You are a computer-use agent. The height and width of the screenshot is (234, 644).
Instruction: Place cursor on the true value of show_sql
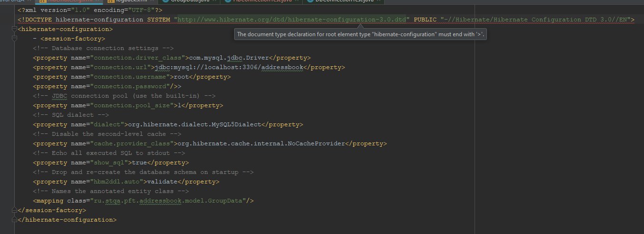pos(139,163)
